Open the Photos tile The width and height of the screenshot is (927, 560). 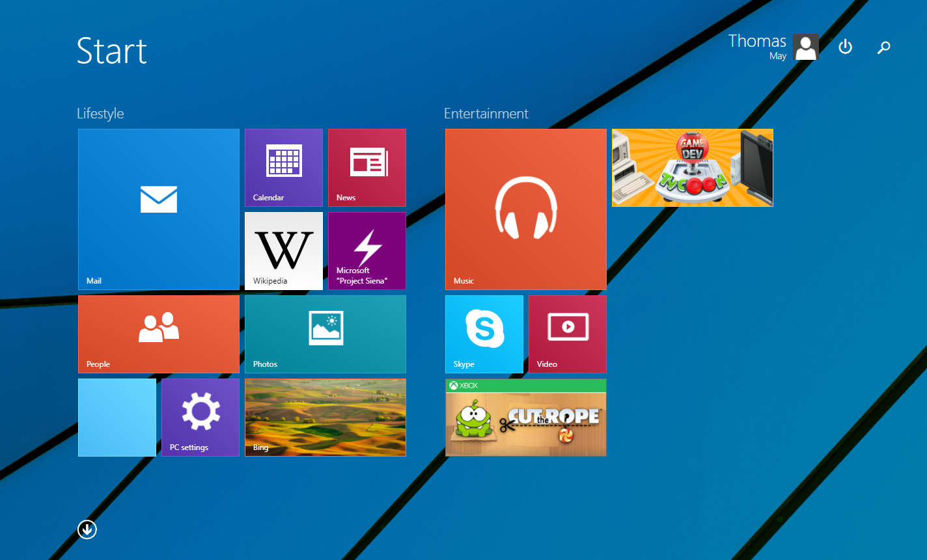(325, 334)
